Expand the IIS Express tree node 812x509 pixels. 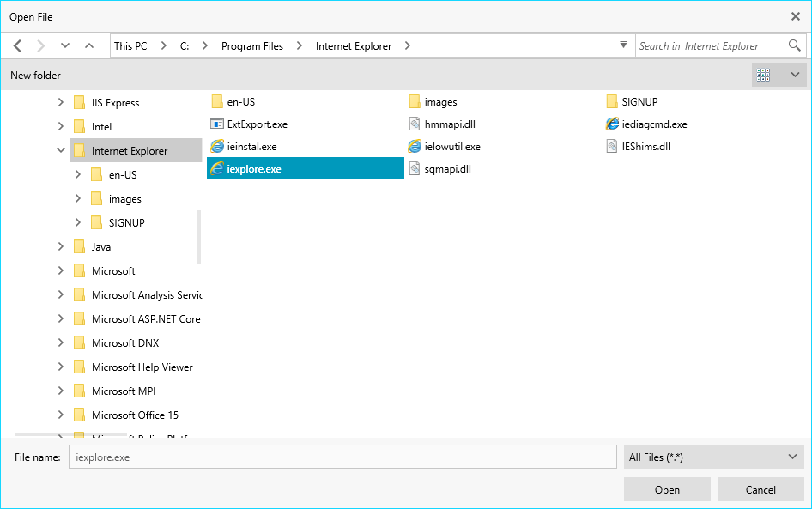point(61,102)
